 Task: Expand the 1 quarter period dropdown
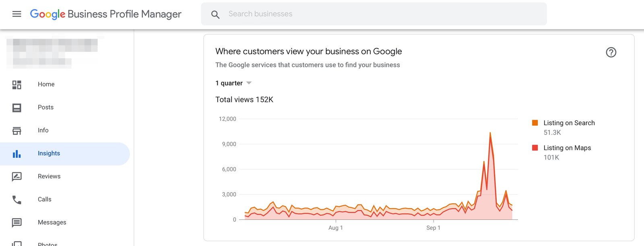coord(233,83)
